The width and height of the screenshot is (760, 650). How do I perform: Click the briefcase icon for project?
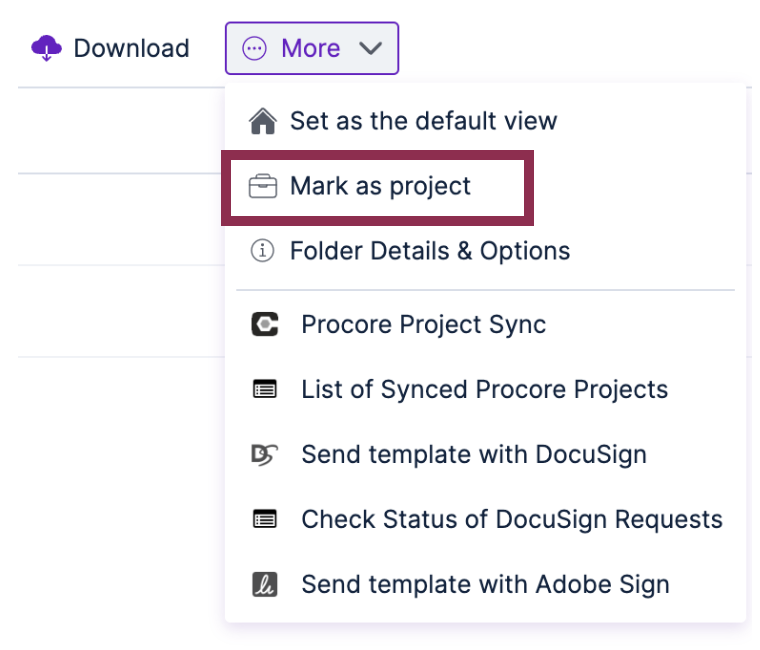tap(263, 186)
